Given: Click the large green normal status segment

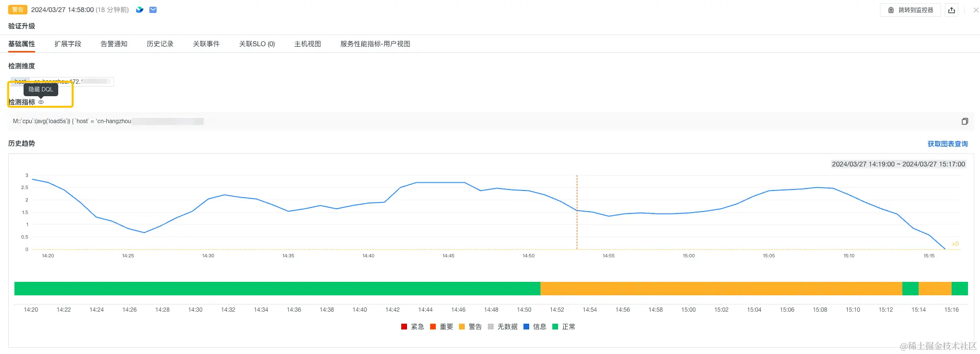Looking at the screenshot, I should coord(277,289).
